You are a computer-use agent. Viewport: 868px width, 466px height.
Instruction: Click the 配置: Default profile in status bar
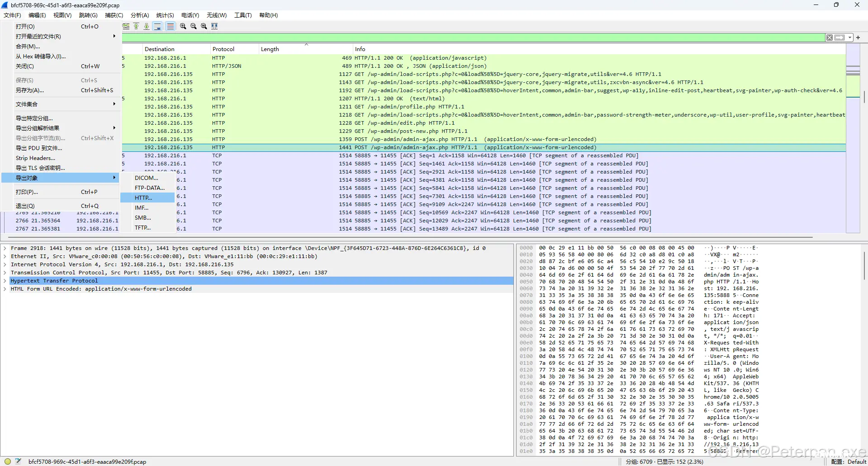coord(849,461)
